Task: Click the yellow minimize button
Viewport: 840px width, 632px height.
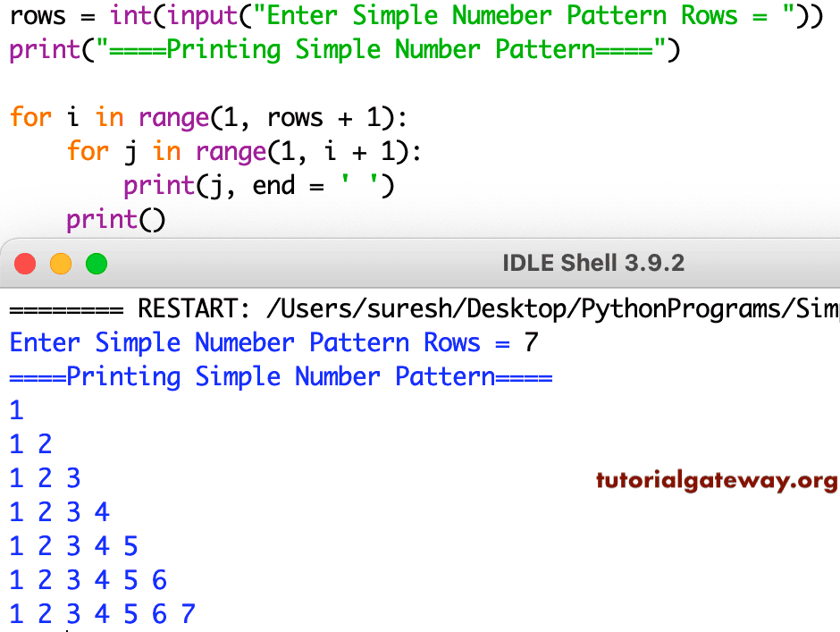Action: [x=60, y=263]
